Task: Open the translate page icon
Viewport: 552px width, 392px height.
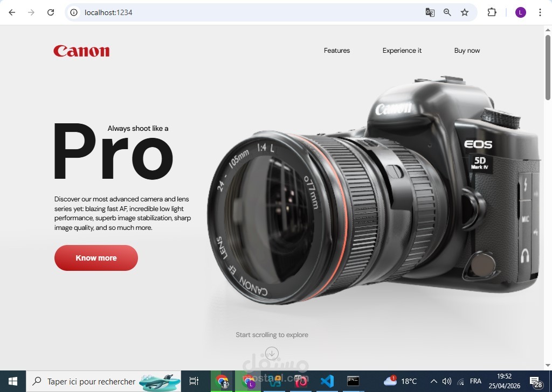Action: point(430,12)
